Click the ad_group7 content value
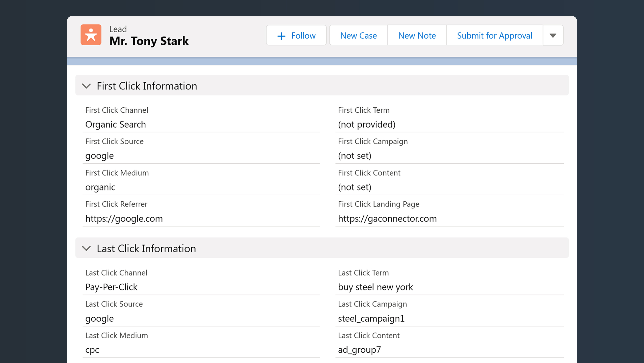644x363 pixels. point(359,350)
